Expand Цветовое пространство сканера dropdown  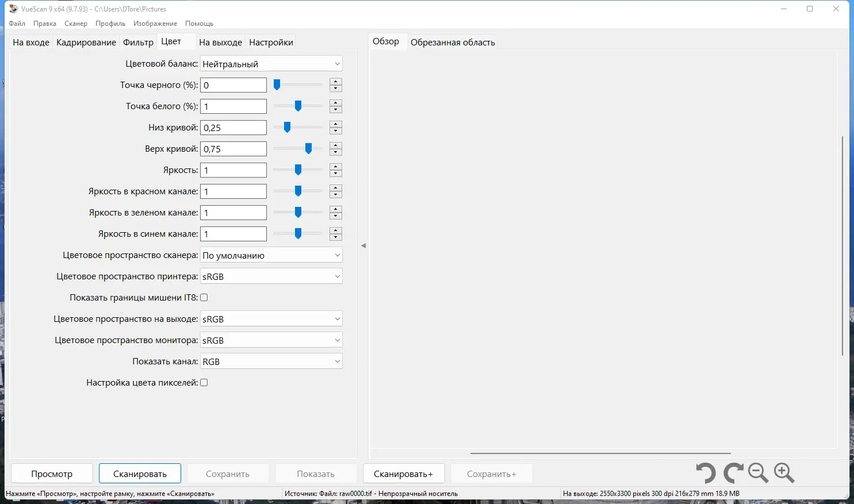pos(271,255)
